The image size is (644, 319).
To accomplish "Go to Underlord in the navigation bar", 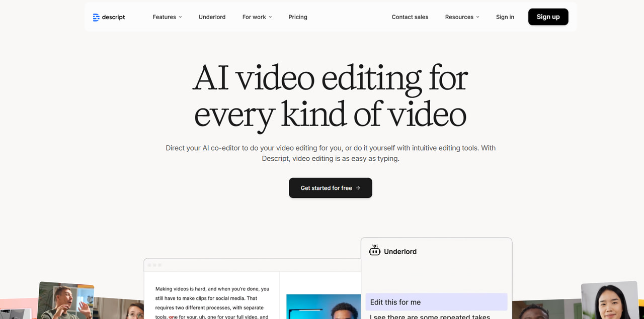I will (x=212, y=17).
